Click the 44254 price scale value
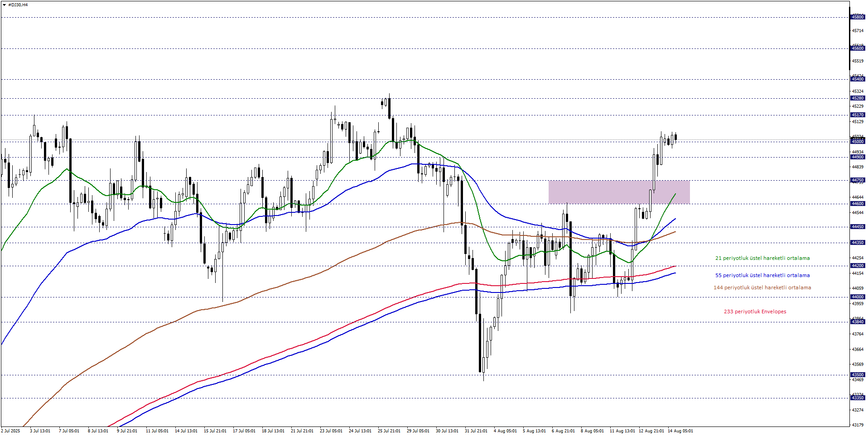 pos(858,258)
